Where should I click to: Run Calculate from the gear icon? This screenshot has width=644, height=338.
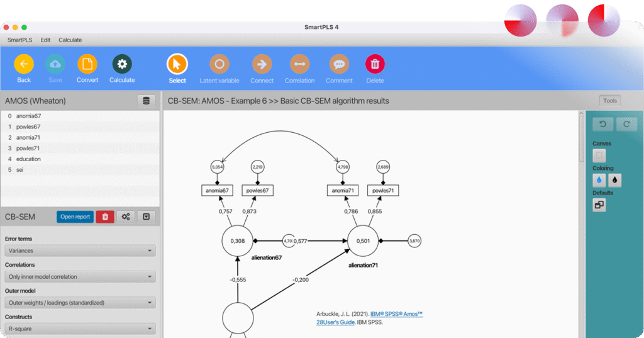pos(122,64)
